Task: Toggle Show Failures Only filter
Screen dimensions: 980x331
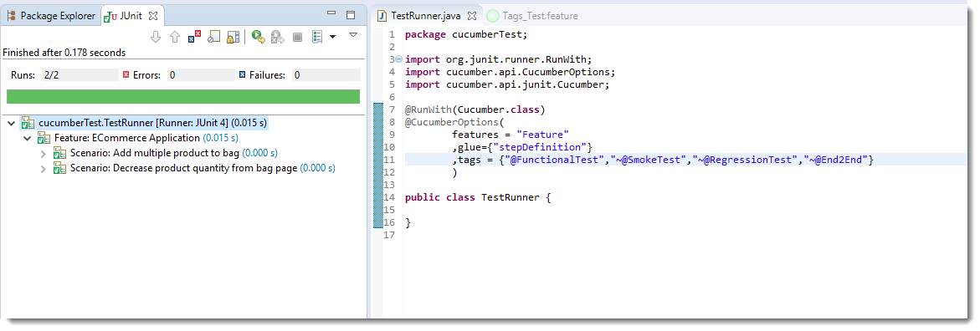Action: click(194, 37)
